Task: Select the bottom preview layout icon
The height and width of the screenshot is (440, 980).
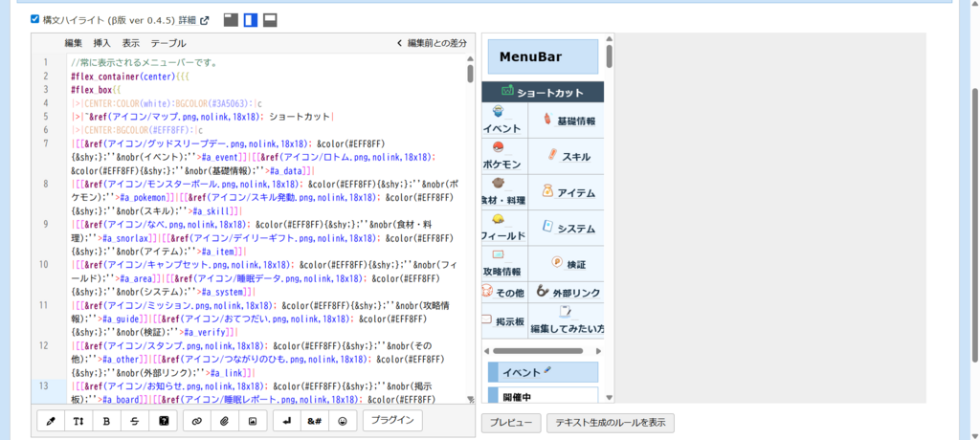Action: (271, 19)
